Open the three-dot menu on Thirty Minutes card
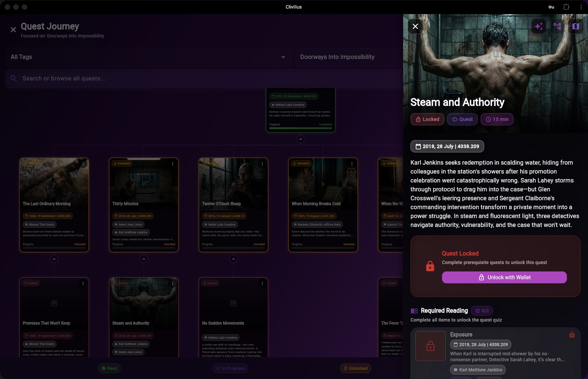The width and height of the screenshot is (588, 379). (173, 164)
